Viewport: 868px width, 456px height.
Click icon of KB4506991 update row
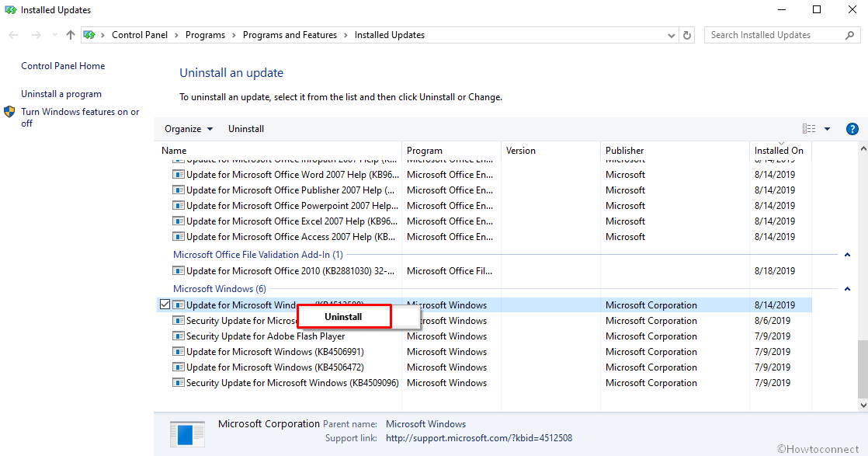[x=179, y=352]
